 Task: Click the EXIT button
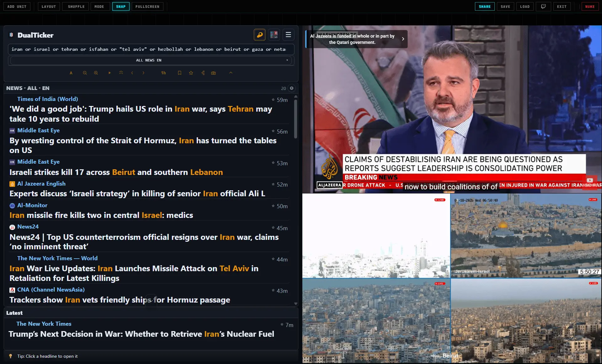(x=562, y=7)
